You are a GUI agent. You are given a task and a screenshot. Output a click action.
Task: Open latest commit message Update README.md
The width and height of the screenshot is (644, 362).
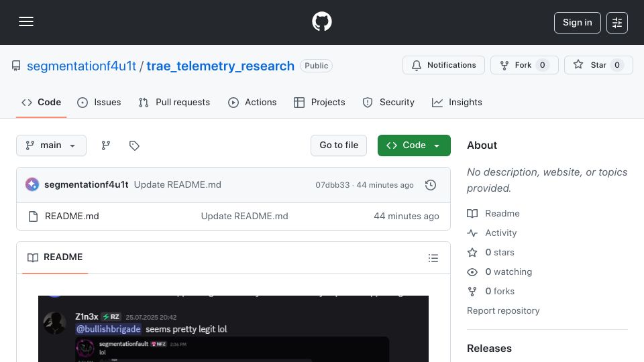click(x=177, y=185)
